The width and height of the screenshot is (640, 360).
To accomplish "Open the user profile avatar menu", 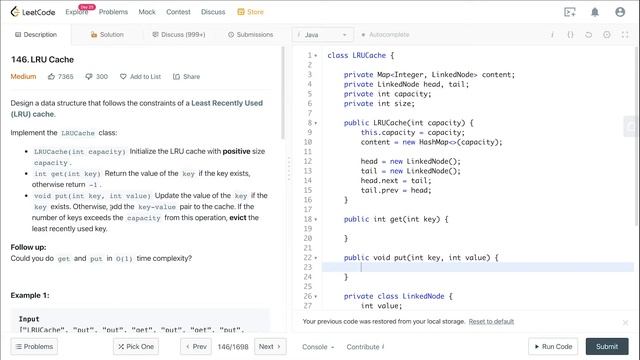I will 620,12.
